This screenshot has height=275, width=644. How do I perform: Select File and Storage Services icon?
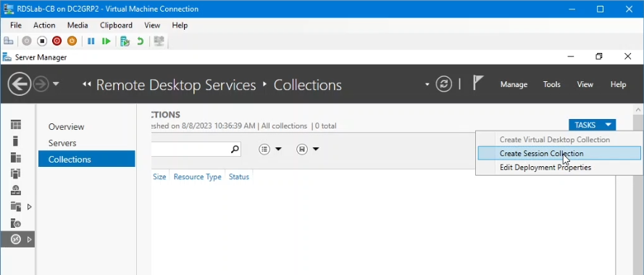point(16,206)
